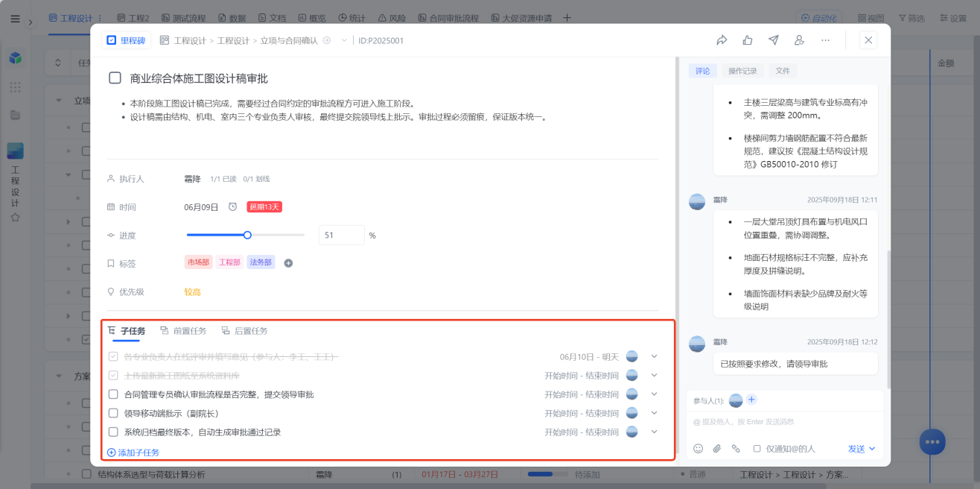Click the reminder alarm clock icon beside 06月09日
Image resolution: width=980 pixels, height=489 pixels.
tap(232, 206)
